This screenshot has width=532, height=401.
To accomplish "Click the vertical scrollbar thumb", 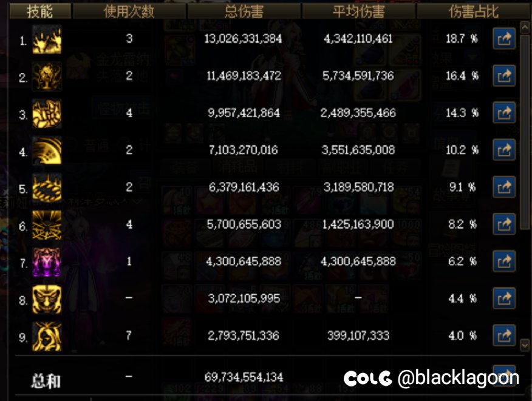I will (525, 132).
